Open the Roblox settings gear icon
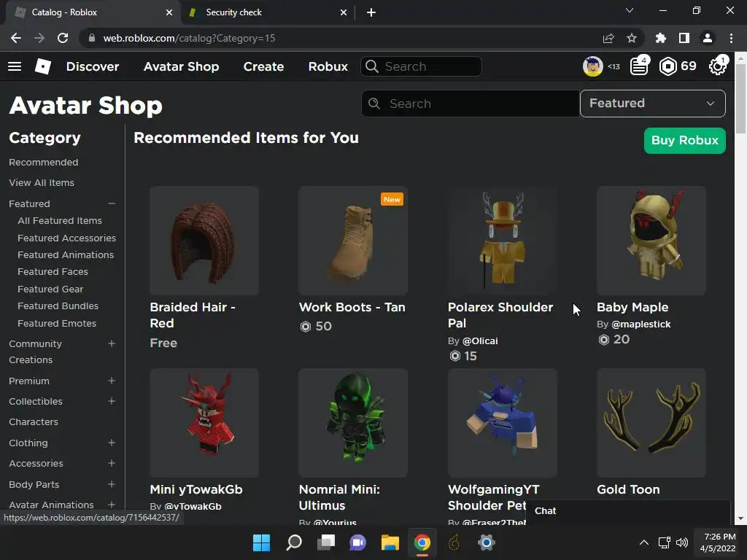747x560 pixels. (x=717, y=66)
